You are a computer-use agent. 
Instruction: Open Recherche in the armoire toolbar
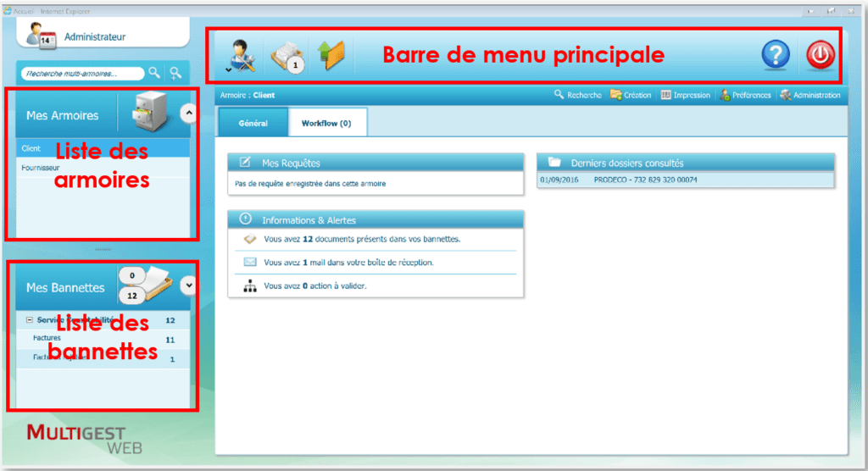pos(578,95)
